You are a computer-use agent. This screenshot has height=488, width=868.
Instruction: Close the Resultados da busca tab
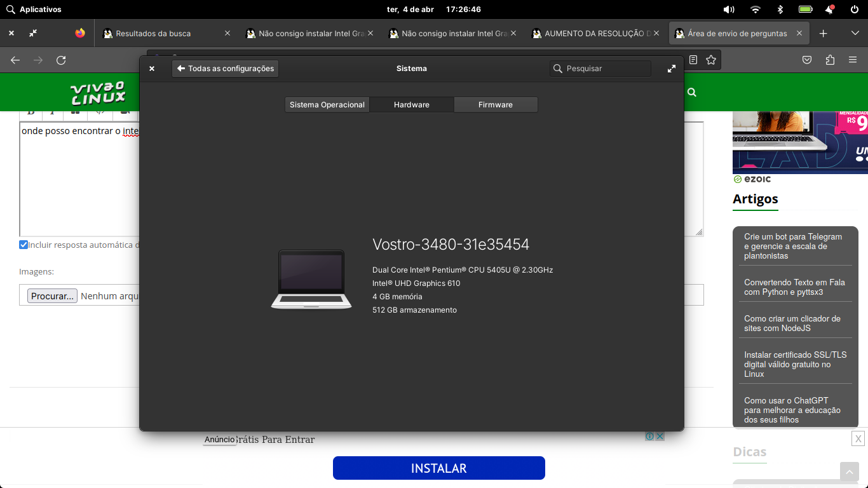(227, 33)
